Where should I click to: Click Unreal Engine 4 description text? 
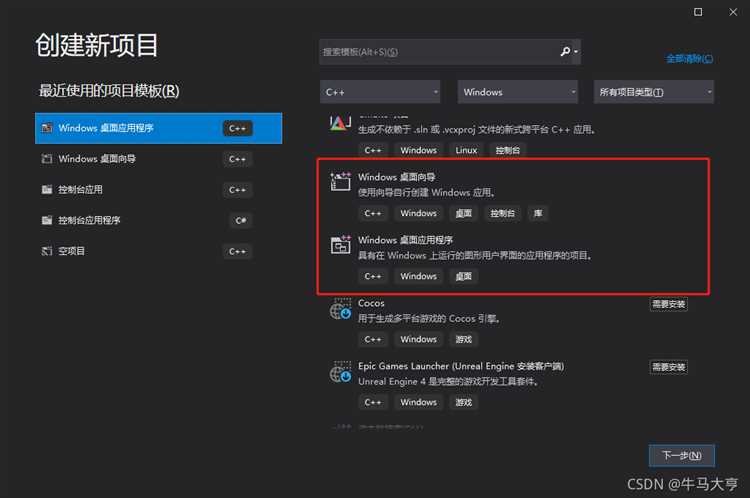point(449,381)
